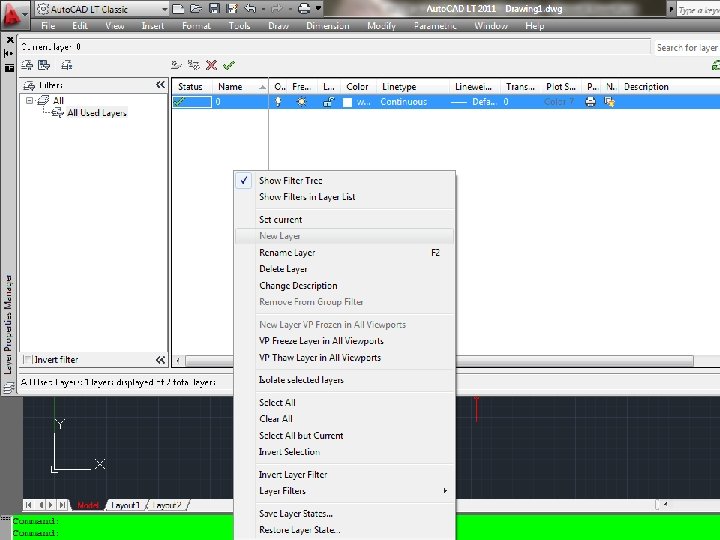
Task: Choose Rename Layer from context menu
Action: [x=344, y=253]
